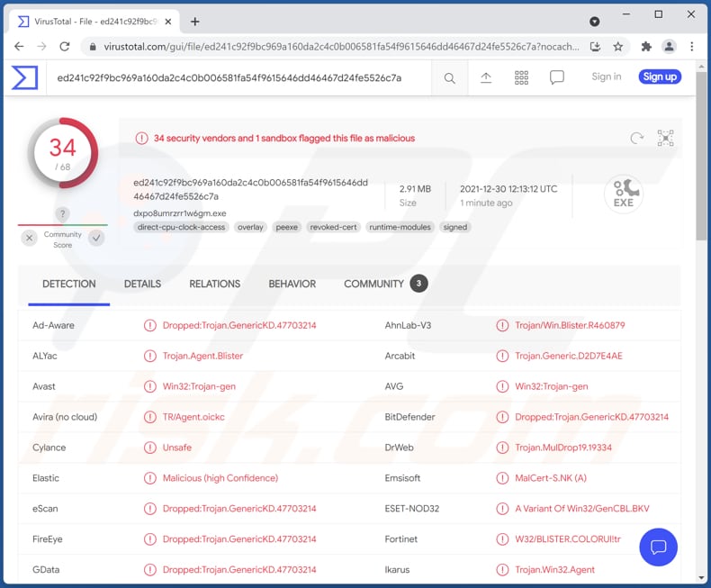711x588 pixels.
Task: Click the signed tag
Action: click(x=455, y=227)
